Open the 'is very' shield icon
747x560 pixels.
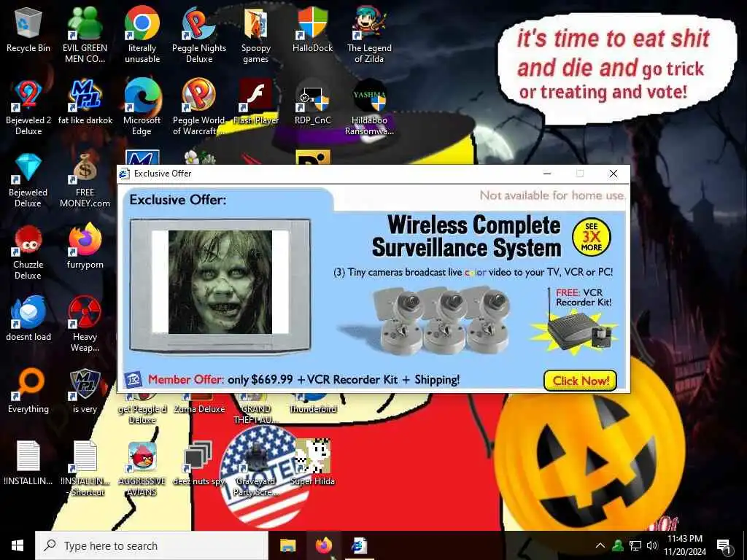click(x=85, y=392)
